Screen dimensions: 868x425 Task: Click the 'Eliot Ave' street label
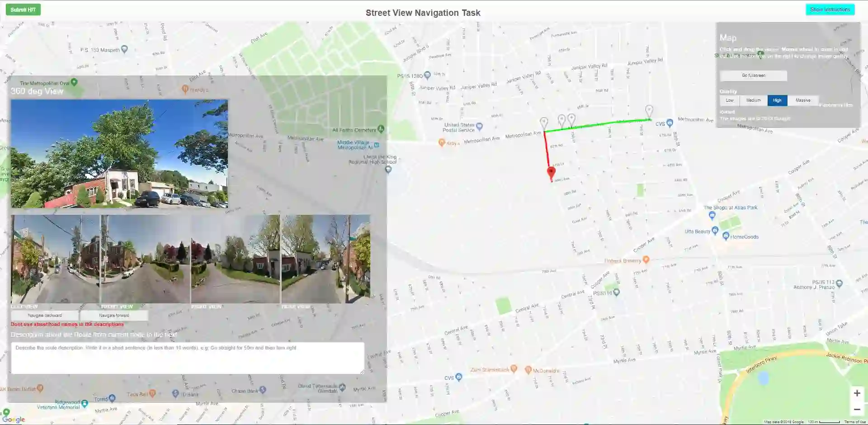[x=259, y=38]
